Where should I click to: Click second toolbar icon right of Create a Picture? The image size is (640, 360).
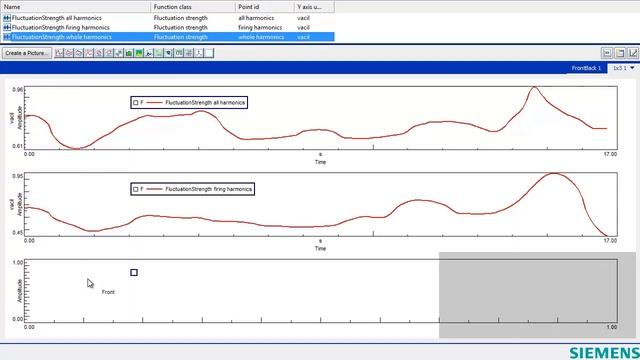pos(69,53)
